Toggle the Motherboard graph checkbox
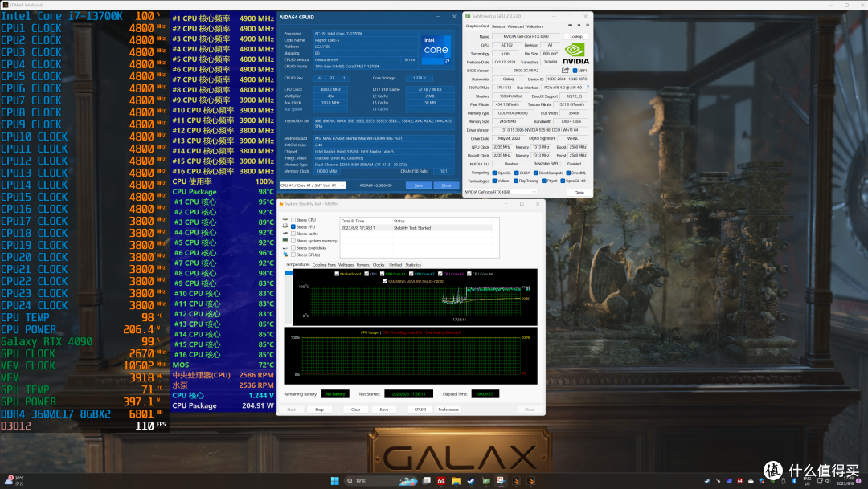The width and height of the screenshot is (868, 489). (337, 274)
